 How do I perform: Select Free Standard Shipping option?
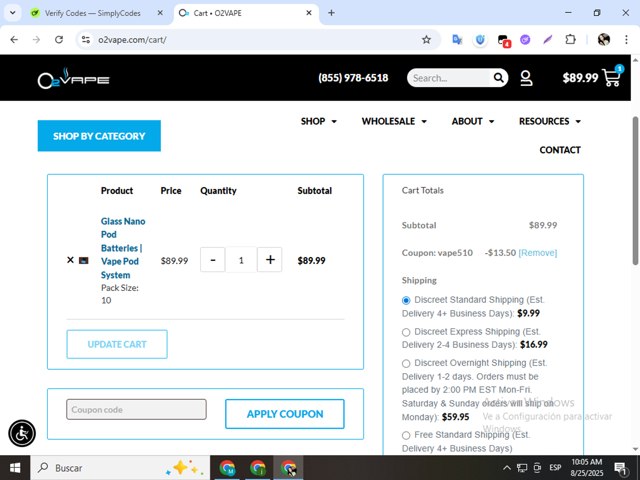[x=406, y=436]
